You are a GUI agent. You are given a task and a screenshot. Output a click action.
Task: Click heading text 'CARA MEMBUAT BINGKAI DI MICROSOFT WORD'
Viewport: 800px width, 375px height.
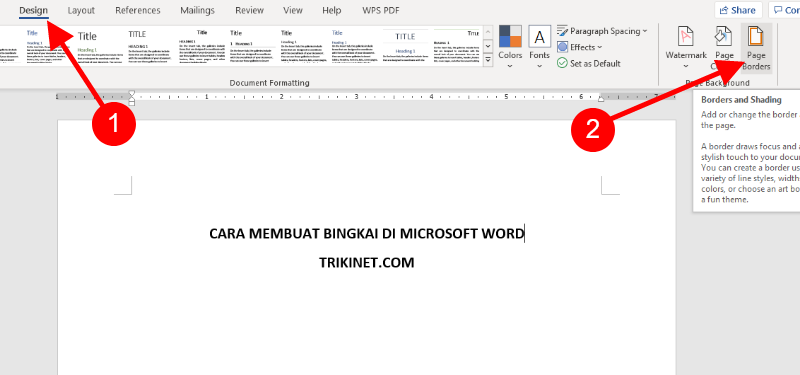pyautogui.click(x=366, y=234)
